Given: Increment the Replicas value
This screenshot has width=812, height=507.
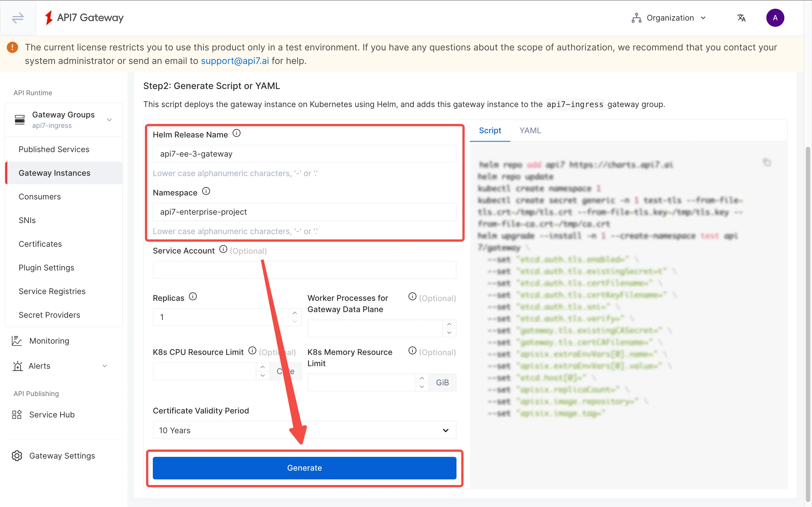Looking at the screenshot, I should tap(295, 313).
